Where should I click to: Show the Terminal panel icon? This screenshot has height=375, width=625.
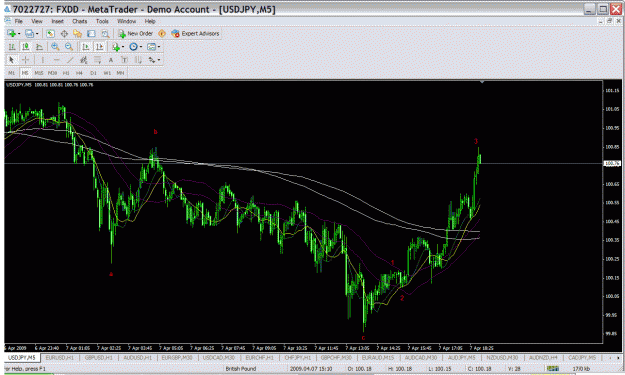[91, 34]
